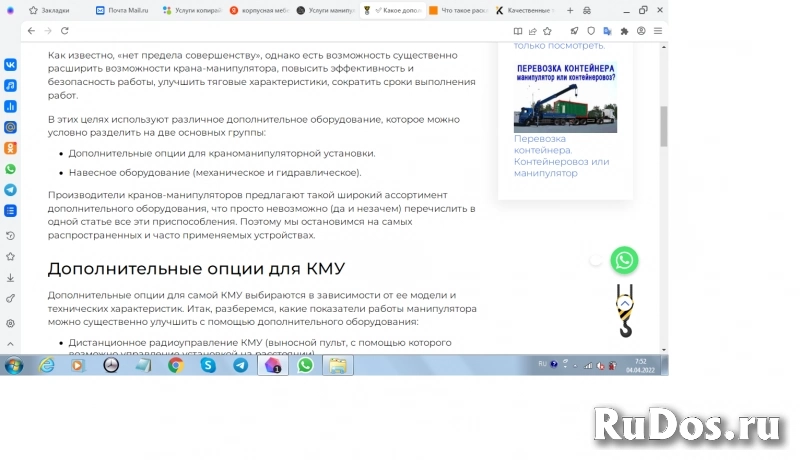
Task: Open the blue list icon in the sidebar
Action: click(x=10, y=211)
